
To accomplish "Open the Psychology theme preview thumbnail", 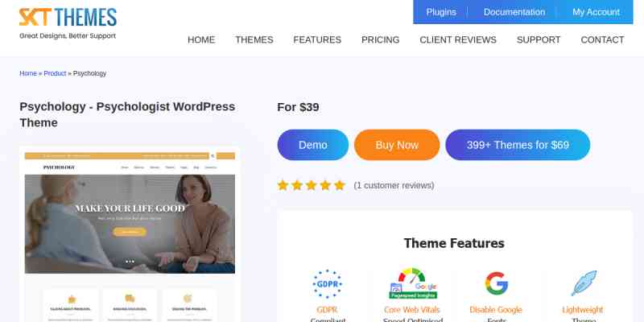I will tap(130, 234).
